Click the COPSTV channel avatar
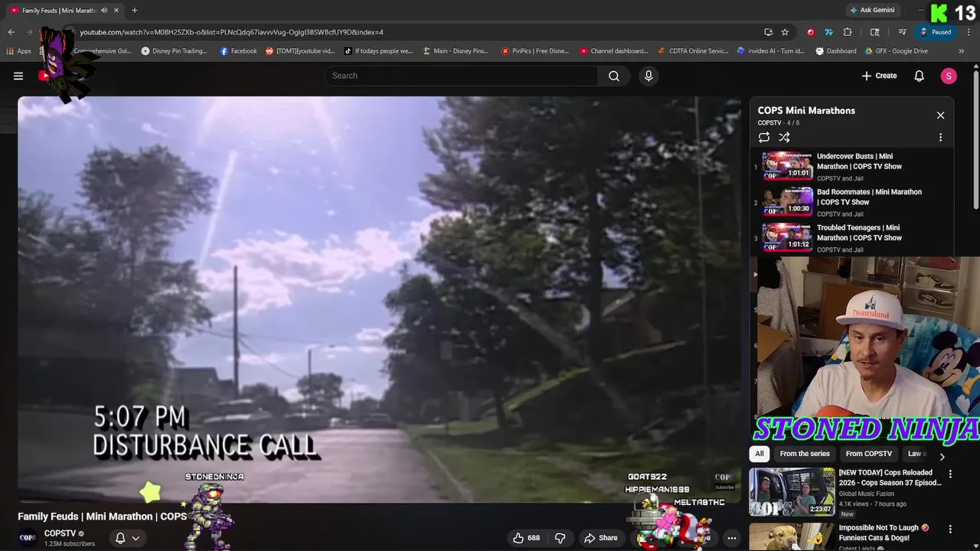Viewport: 980px width, 551px height. [28, 538]
